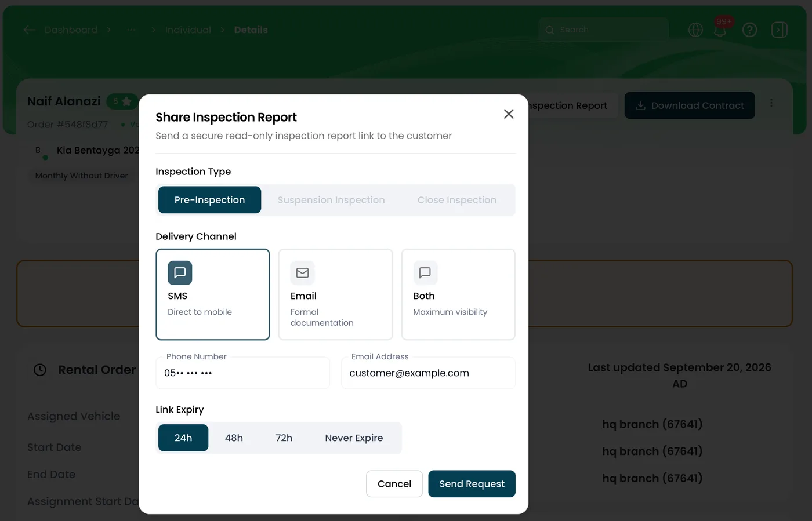Click the Start Date label
812x521 pixels.
(x=55, y=447)
